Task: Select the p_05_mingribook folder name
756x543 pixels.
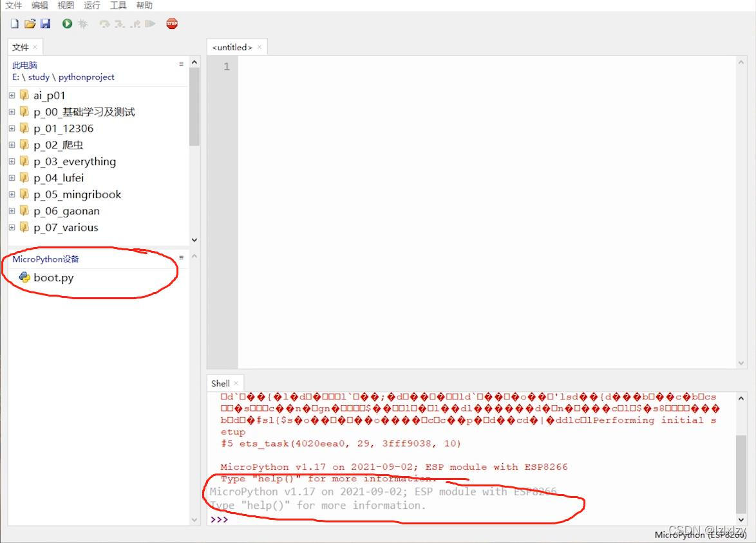Action: [77, 194]
